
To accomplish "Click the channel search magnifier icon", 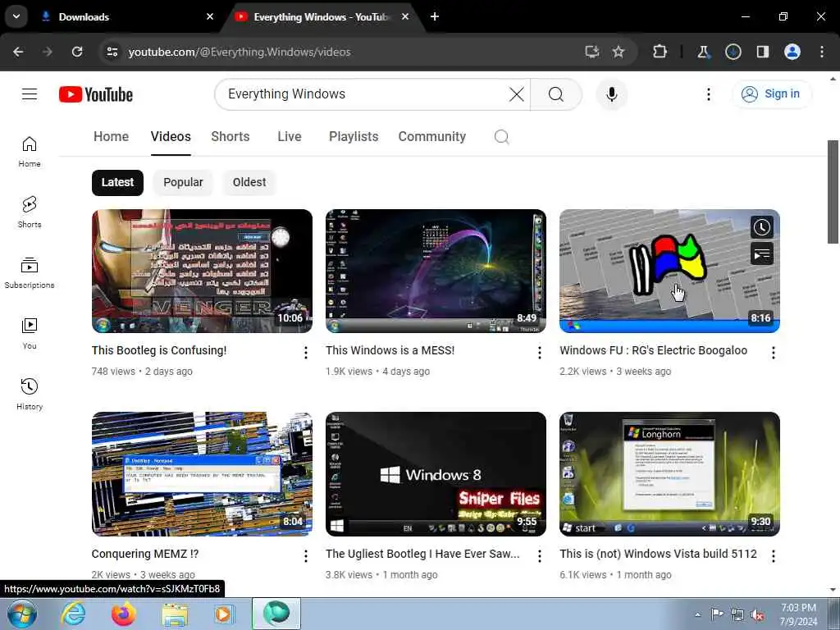I will (x=501, y=137).
